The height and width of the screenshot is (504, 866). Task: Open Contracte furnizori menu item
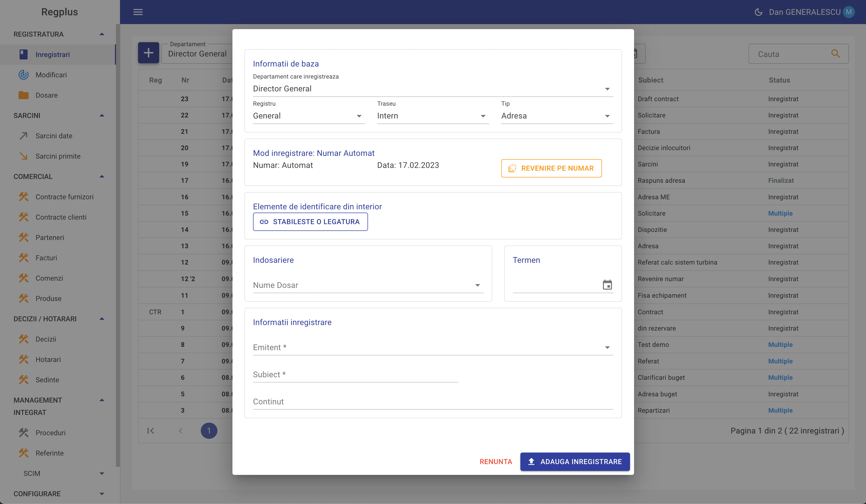pos(64,197)
